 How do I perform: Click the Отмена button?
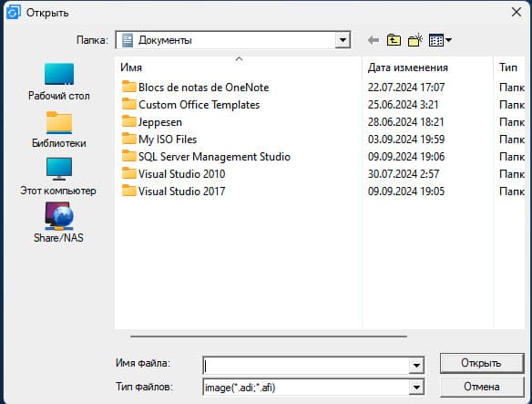(x=482, y=387)
